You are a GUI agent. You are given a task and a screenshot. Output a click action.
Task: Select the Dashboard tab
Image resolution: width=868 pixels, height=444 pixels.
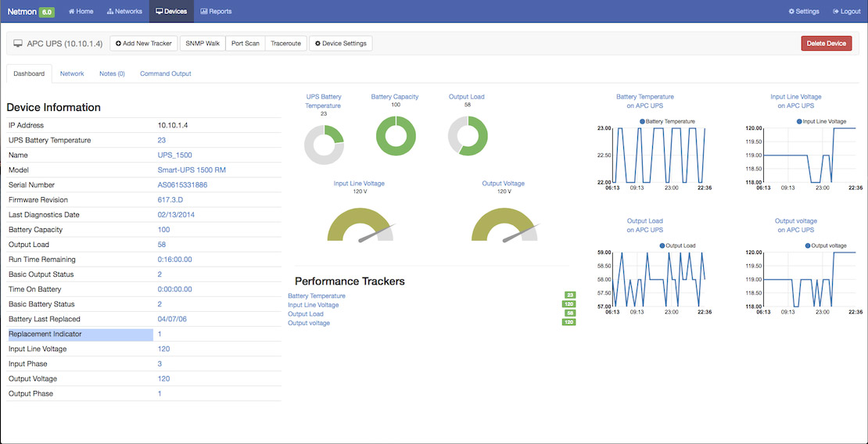tap(29, 73)
